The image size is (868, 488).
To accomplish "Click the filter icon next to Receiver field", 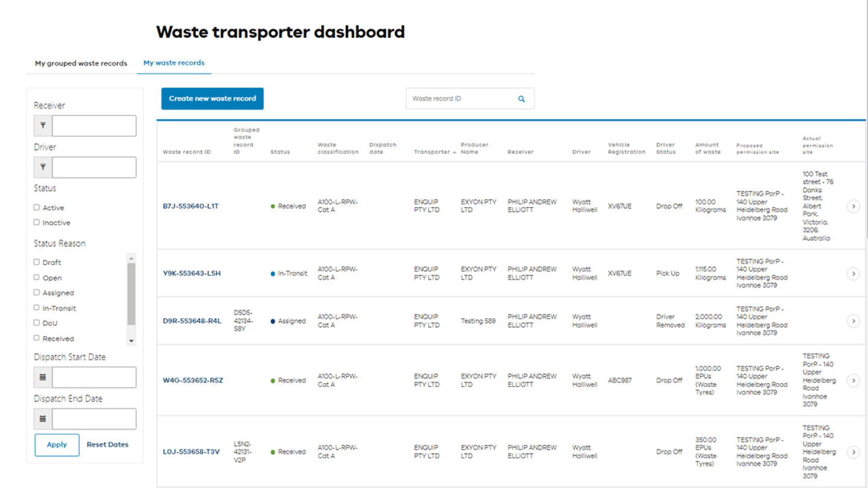I will [42, 125].
